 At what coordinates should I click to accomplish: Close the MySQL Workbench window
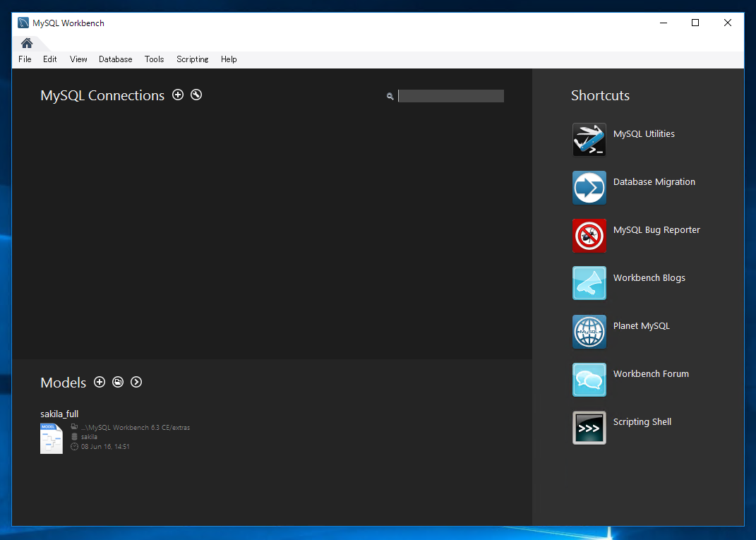coord(728,23)
